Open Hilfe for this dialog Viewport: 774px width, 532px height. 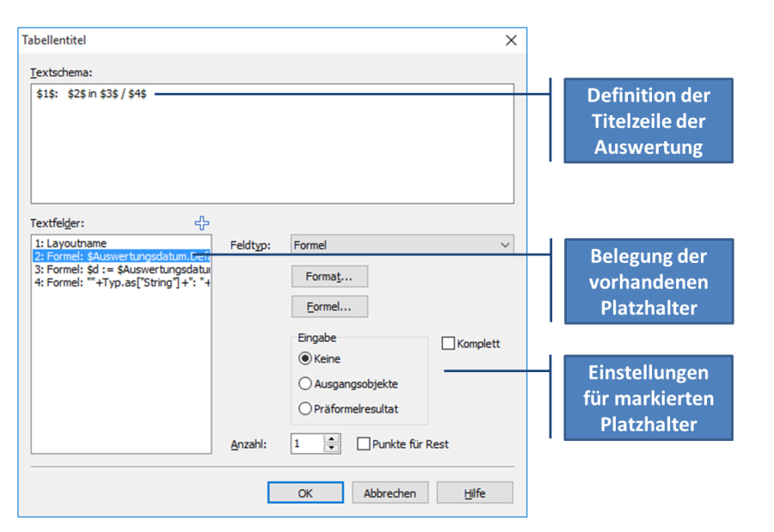(x=474, y=493)
